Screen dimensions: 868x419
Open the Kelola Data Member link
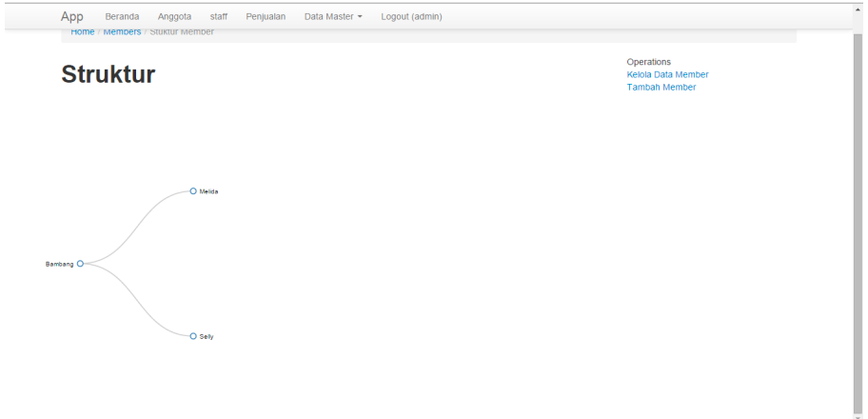point(667,74)
